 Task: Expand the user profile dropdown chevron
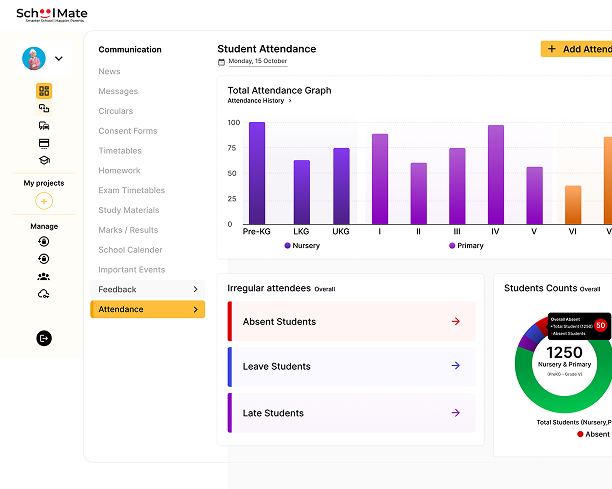(x=59, y=59)
